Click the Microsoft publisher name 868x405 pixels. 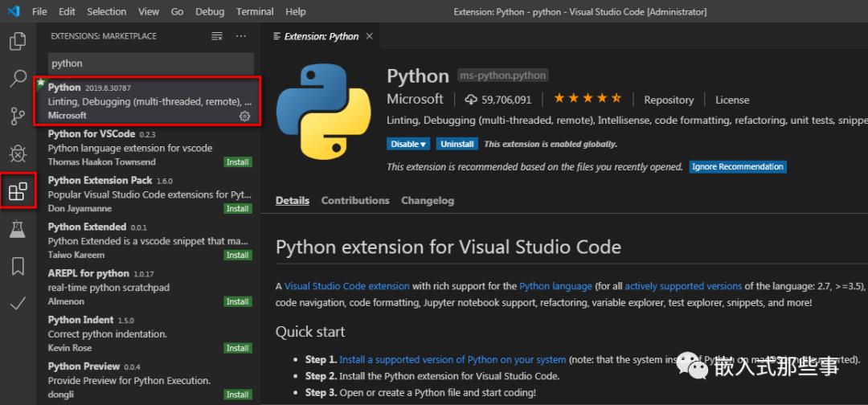[416, 99]
